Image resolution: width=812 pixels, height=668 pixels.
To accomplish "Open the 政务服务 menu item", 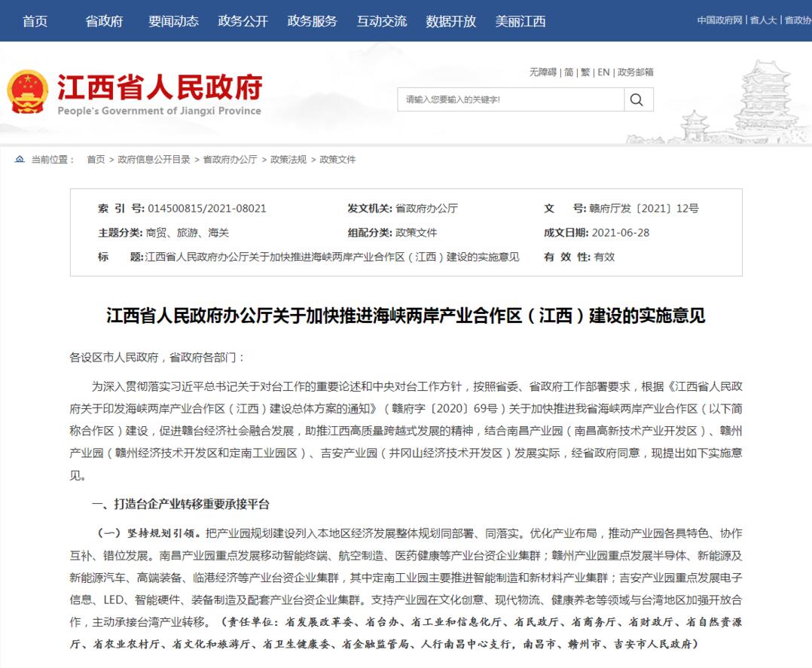I will pos(313,21).
